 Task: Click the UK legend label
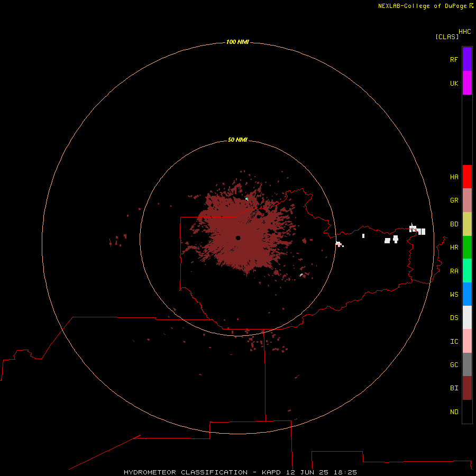coord(454,83)
